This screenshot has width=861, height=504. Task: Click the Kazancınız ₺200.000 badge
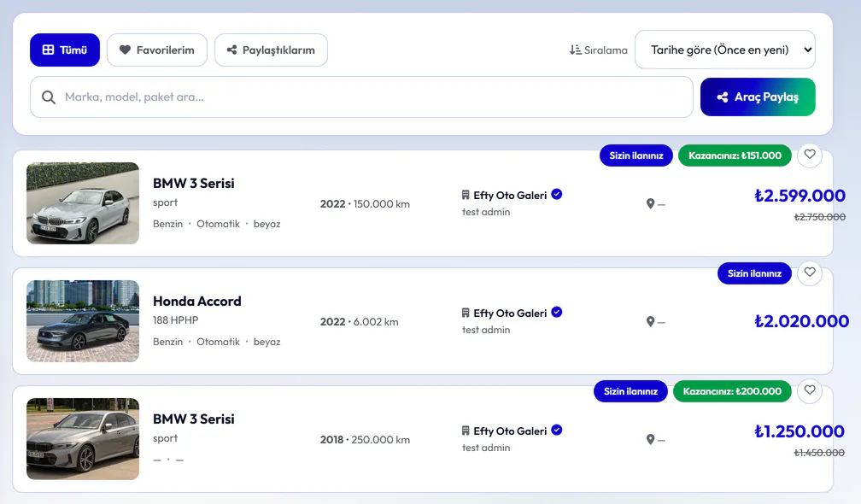(732, 391)
